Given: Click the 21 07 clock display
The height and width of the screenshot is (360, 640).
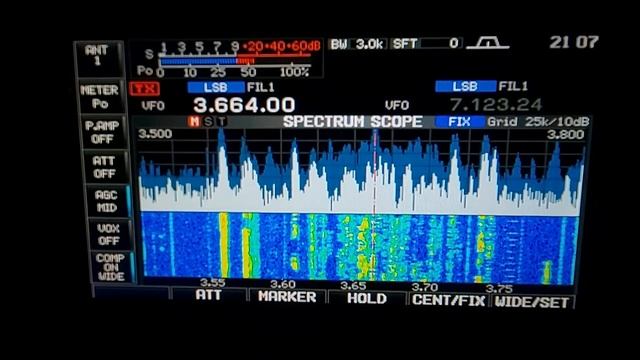Looking at the screenshot, I should click(574, 42).
